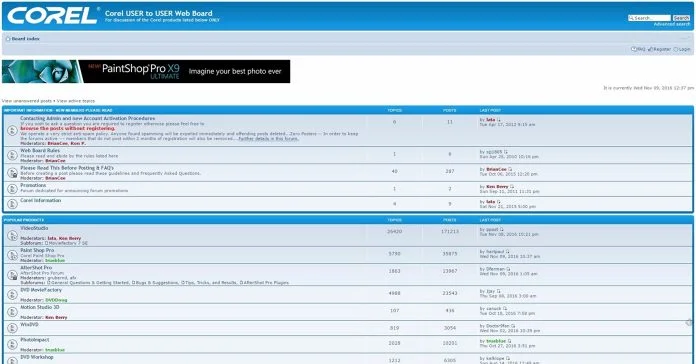
Task: Open the AfterShot Pro forum
Action: pos(36,268)
